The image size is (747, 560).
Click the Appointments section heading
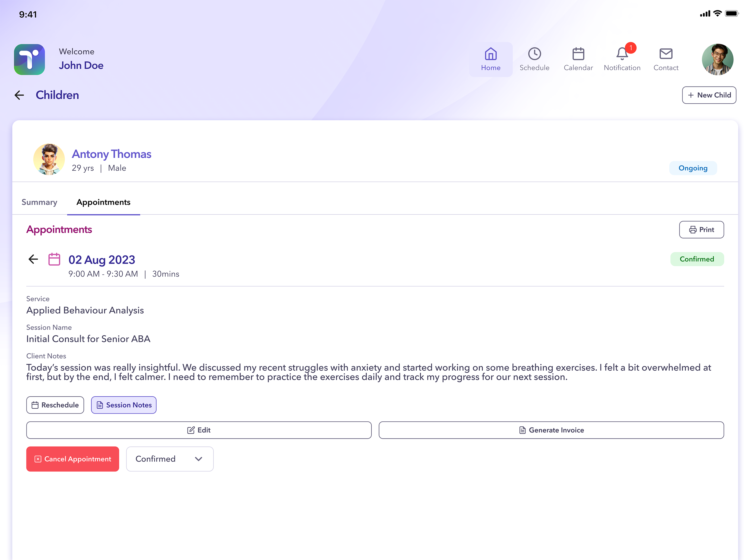click(59, 230)
